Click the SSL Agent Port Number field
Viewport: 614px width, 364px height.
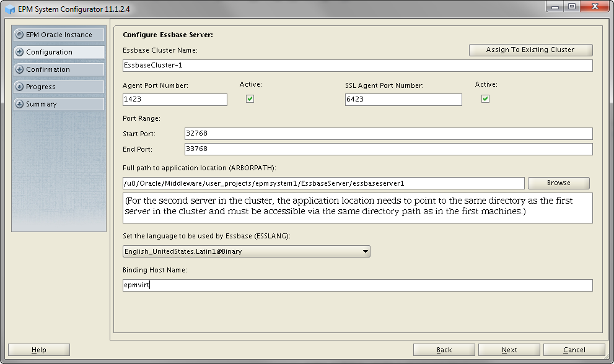(x=403, y=100)
